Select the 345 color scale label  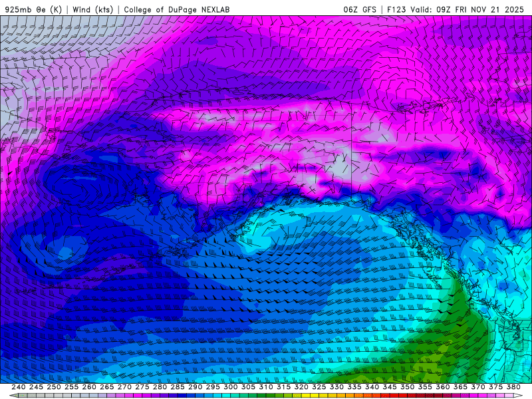click(x=390, y=387)
